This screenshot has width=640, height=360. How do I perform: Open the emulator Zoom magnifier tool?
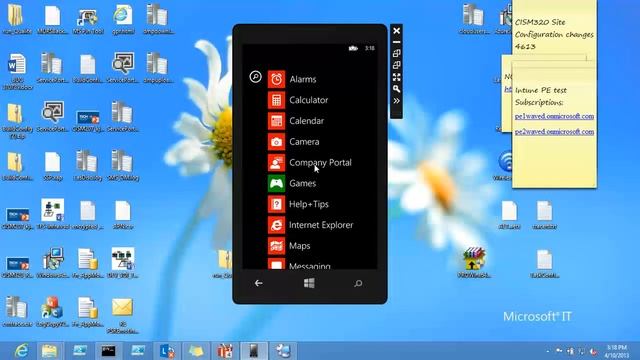[x=396, y=89]
